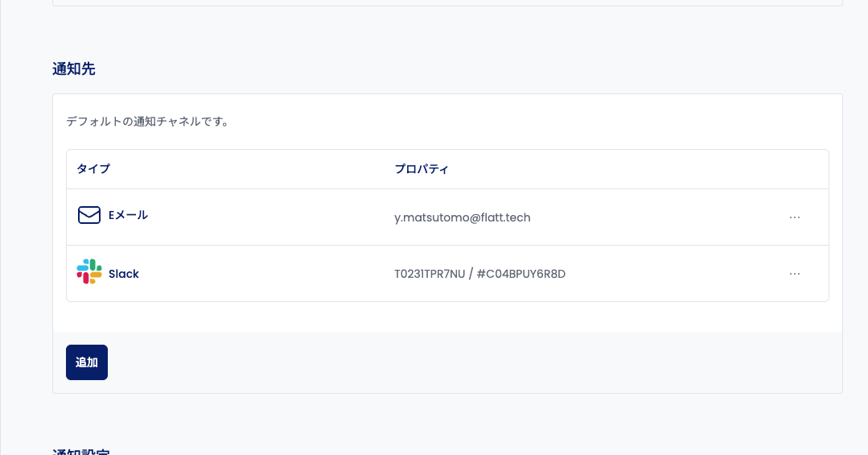Click the プロパティ column header

pos(422,169)
